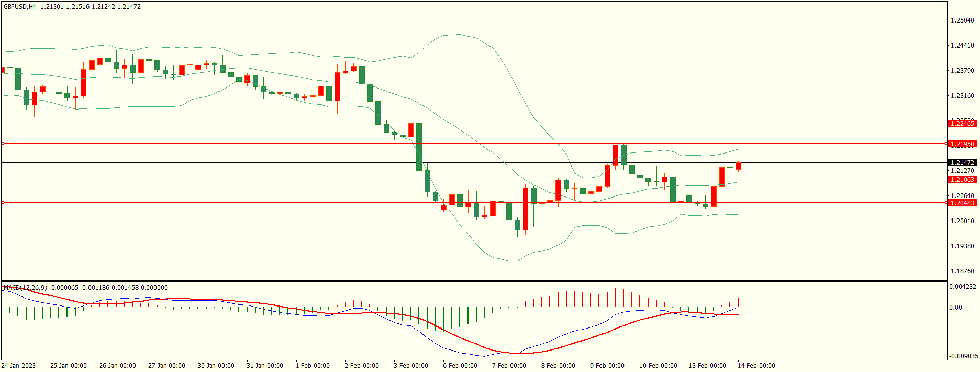Click the MACD scale value 0.004232

[964, 287]
